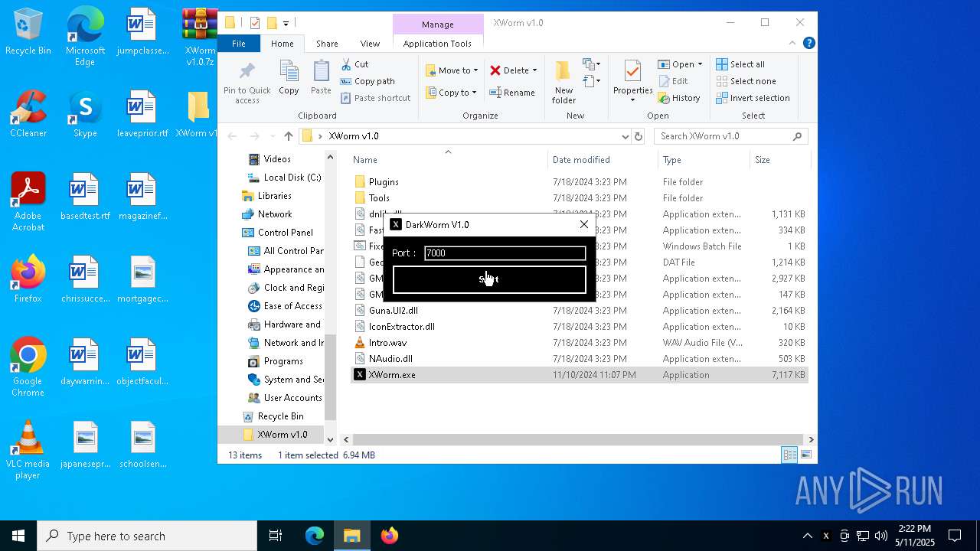Open Recycle Bin desktop icon
The image size is (980, 551).
[x=28, y=32]
